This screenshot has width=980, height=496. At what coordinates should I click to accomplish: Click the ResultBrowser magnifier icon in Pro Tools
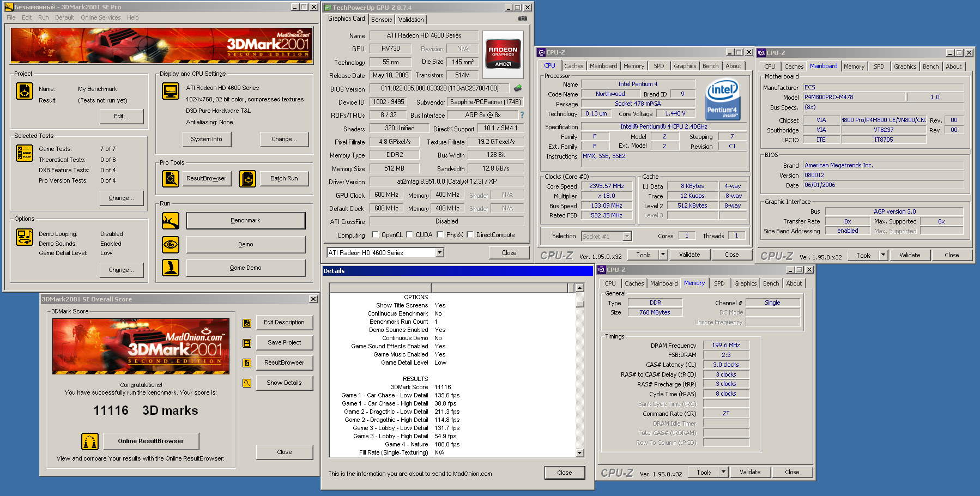pyautogui.click(x=171, y=179)
